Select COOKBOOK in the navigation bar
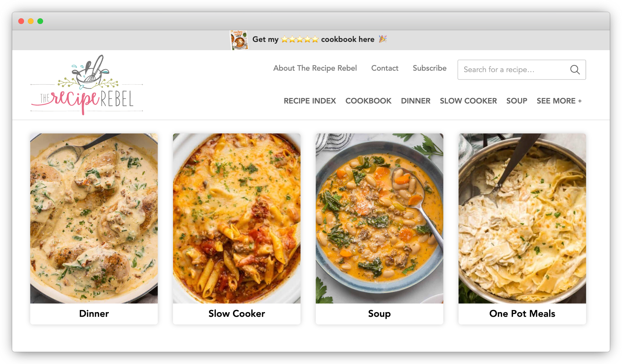622x364 pixels. 368,101
